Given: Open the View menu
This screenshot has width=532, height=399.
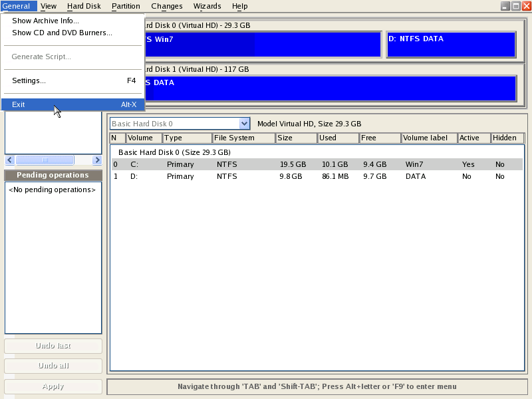Looking at the screenshot, I should [x=49, y=6].
